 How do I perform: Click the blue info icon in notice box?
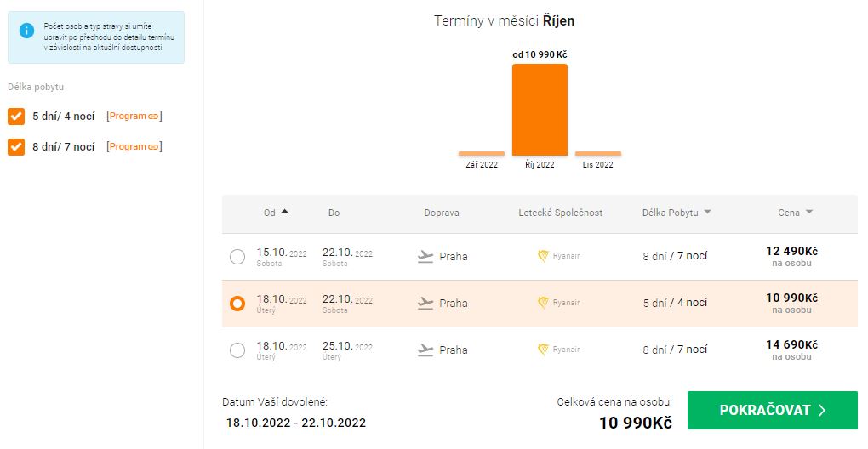pyautogui.click(x=26, y=31)
